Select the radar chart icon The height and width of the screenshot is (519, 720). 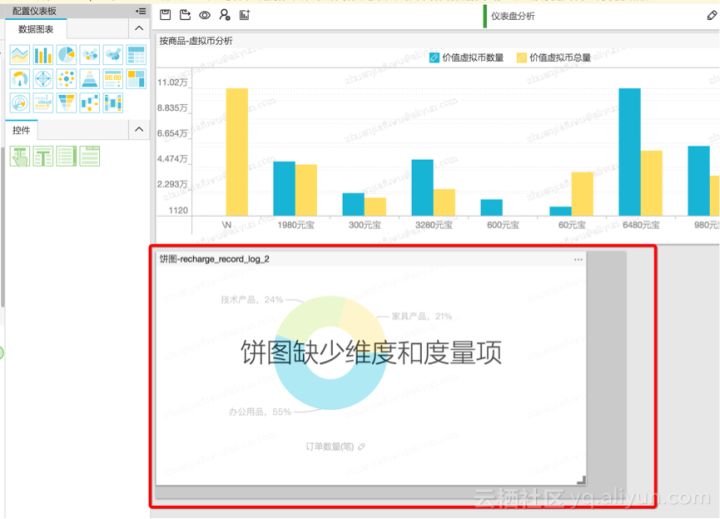coord(43,79)
